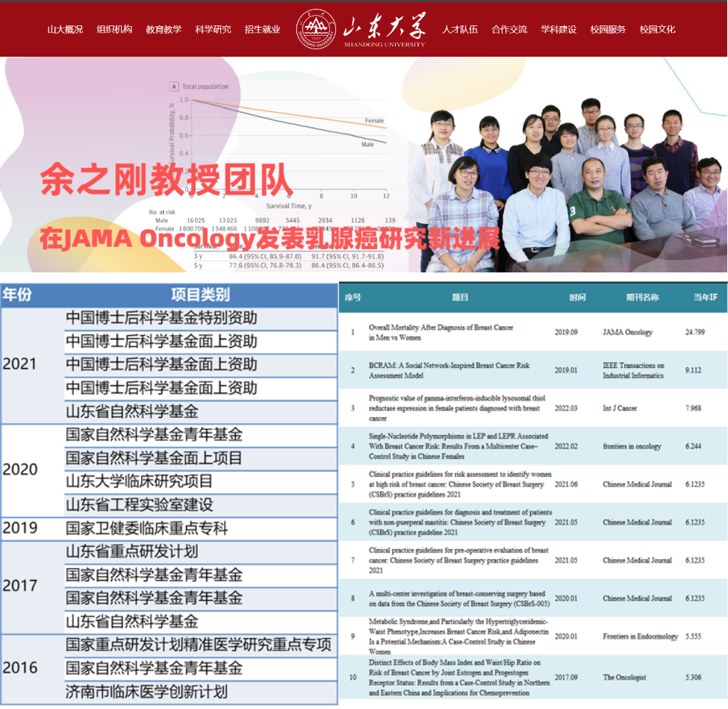Click the impact factor value 5.306

(x=693, y=678)
